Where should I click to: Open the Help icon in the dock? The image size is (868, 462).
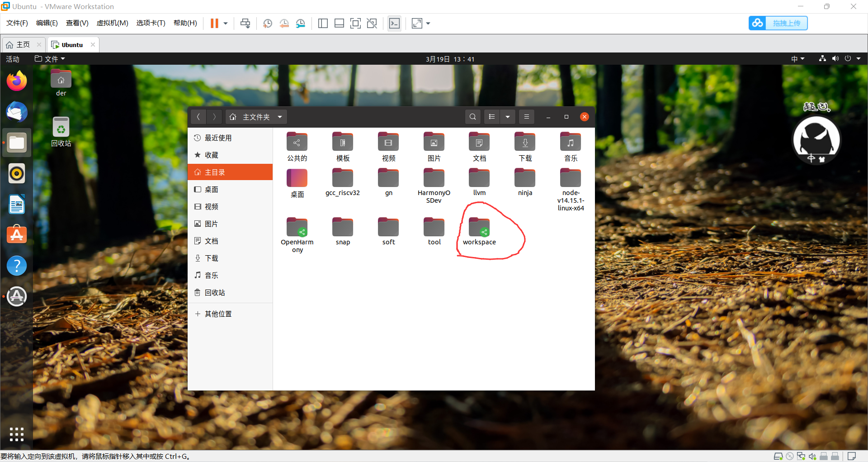coord(17,266)
